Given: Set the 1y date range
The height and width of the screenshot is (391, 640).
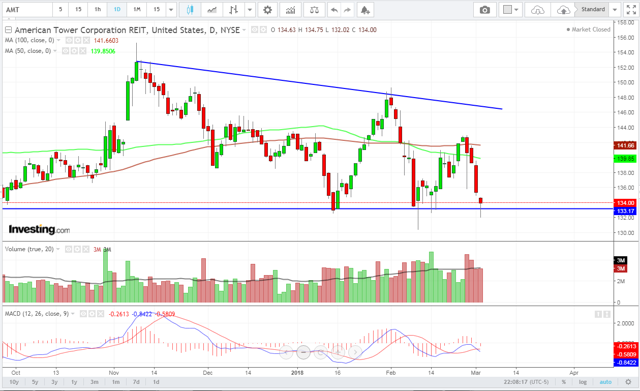Looking at the screenshot, I should 74,382.
